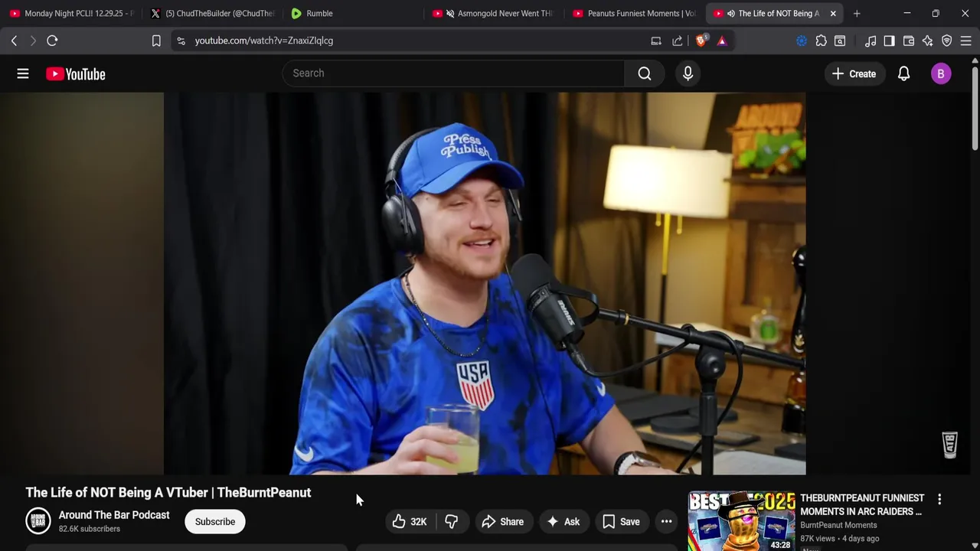Viewport: 980px width, 551px height.
Task: Open Around The Bar Podcast channel name
Action: coord(114,515)
